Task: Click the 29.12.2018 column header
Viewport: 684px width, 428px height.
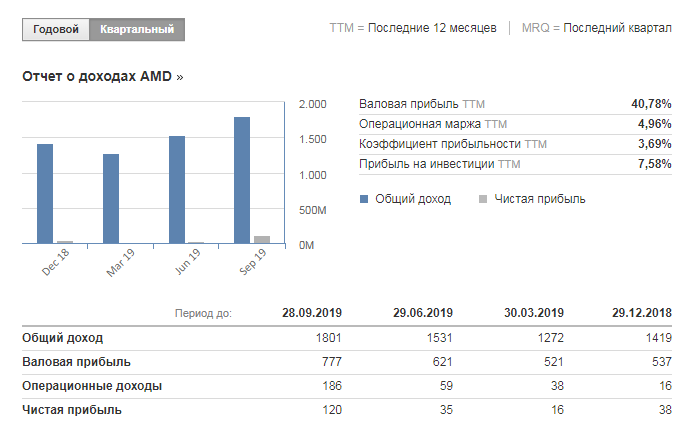Action: tap(642, 313)
